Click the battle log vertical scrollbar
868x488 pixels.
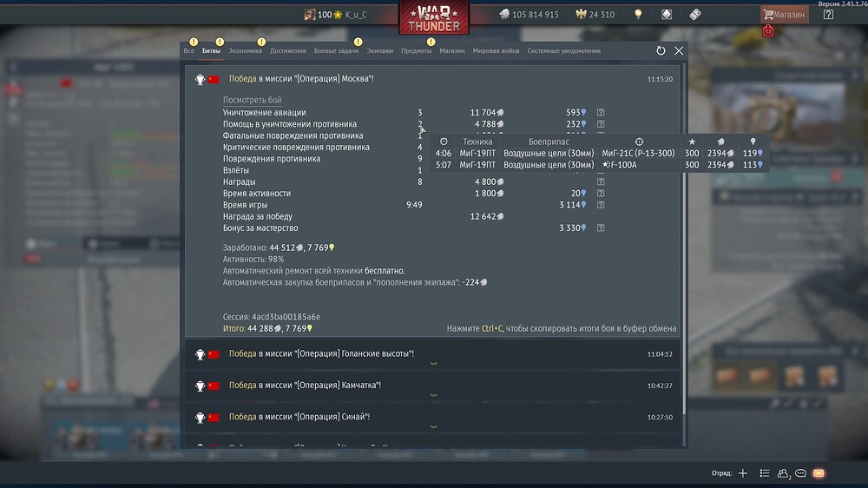(684, 238)
